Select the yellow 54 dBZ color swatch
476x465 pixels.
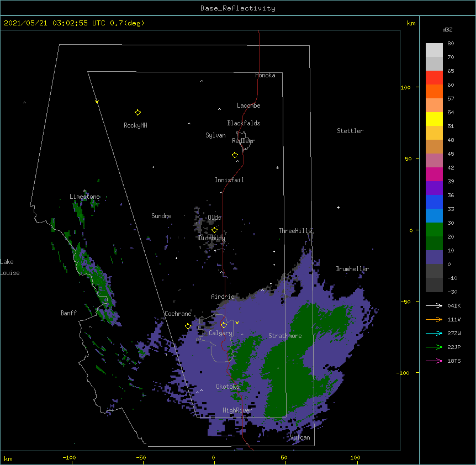434,119
